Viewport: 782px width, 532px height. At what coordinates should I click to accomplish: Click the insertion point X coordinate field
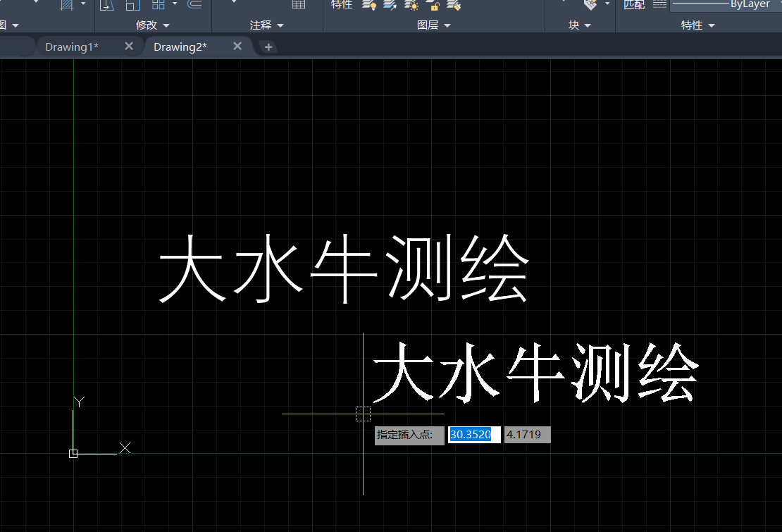pos(473,434)
